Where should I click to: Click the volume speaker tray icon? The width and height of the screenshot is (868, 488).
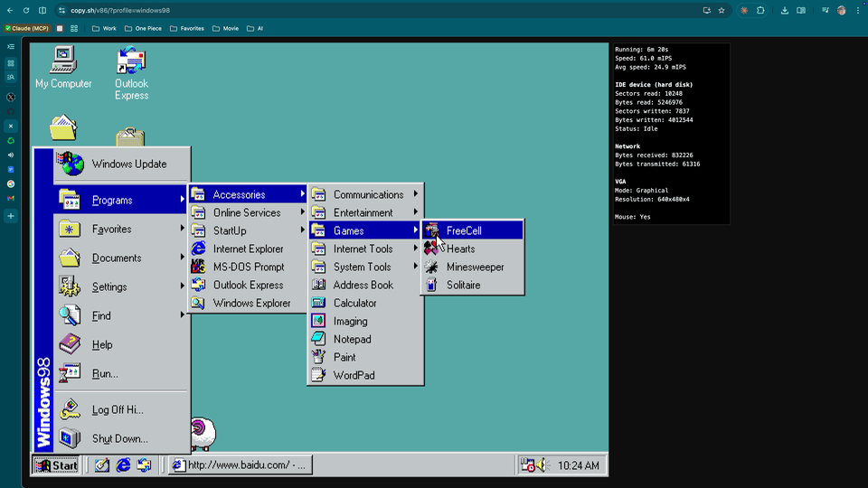coord(542,465)
